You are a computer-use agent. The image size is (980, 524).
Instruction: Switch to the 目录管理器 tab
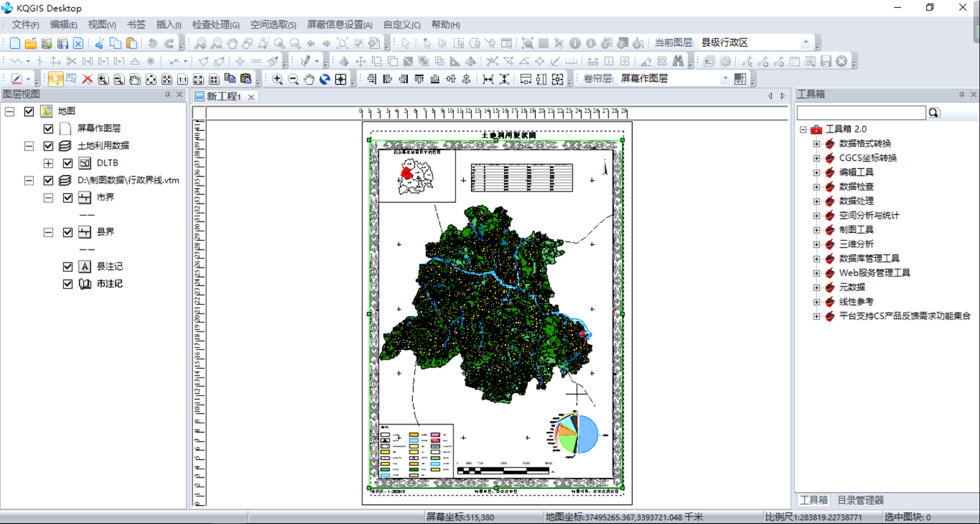860,500
